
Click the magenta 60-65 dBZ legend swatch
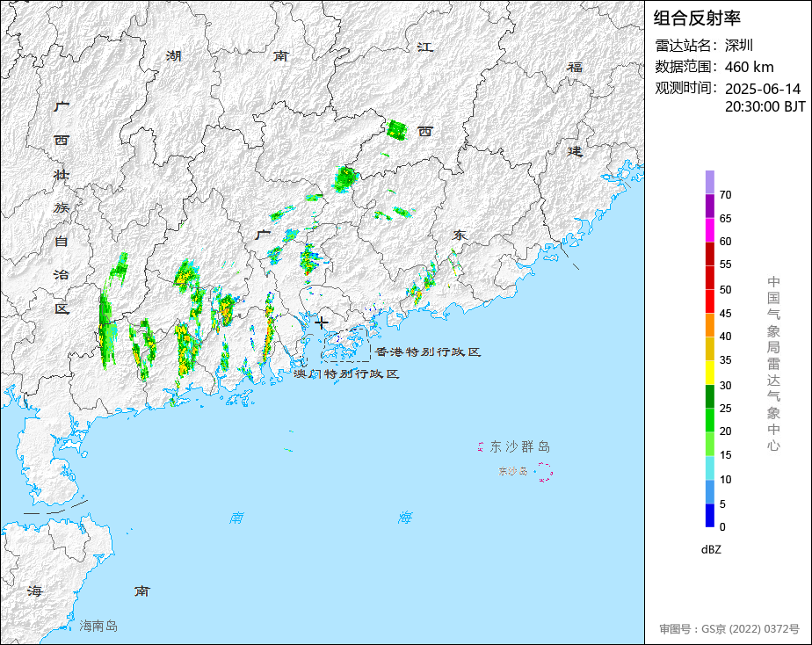tap(709, 230)
